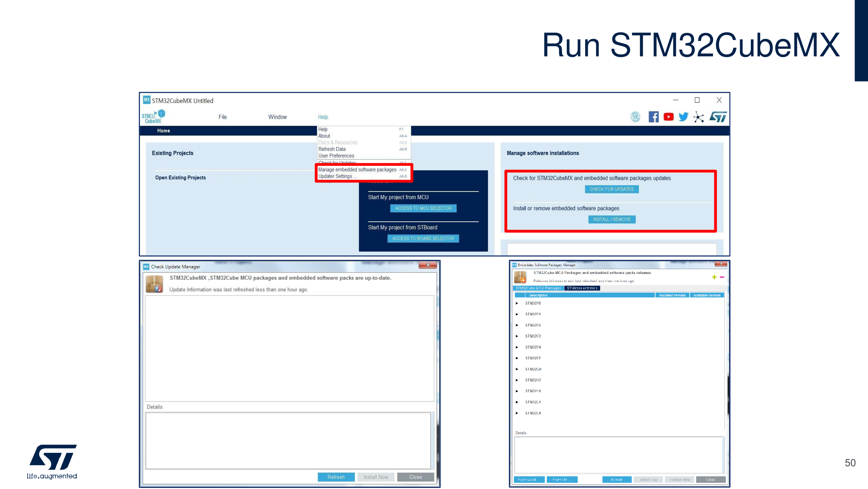Switch to the STMicroelectronics tab
This screenshot has width=868, height=489.
coord(582,288)
